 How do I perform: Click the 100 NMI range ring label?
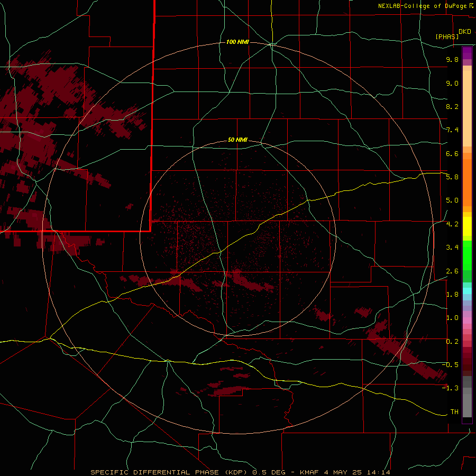(237, 42)
